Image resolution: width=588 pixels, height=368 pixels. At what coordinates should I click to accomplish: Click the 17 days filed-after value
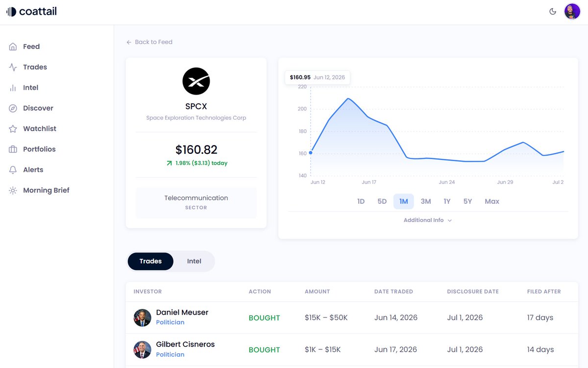540,318
